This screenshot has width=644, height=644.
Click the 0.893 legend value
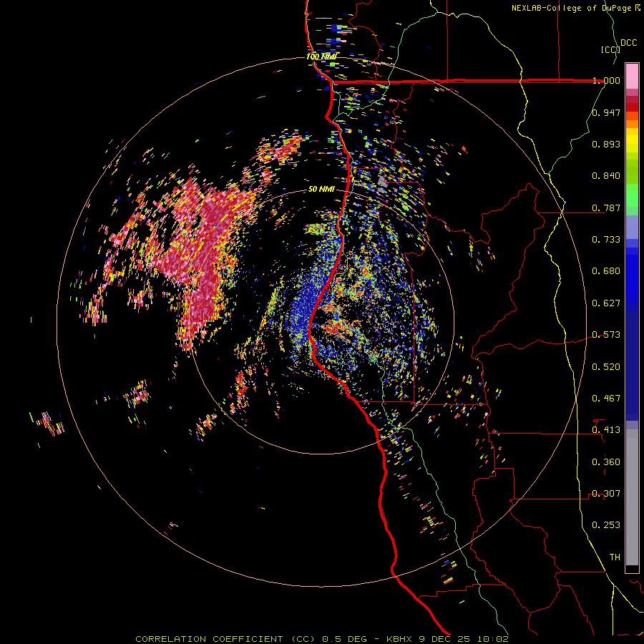[606, 144]
